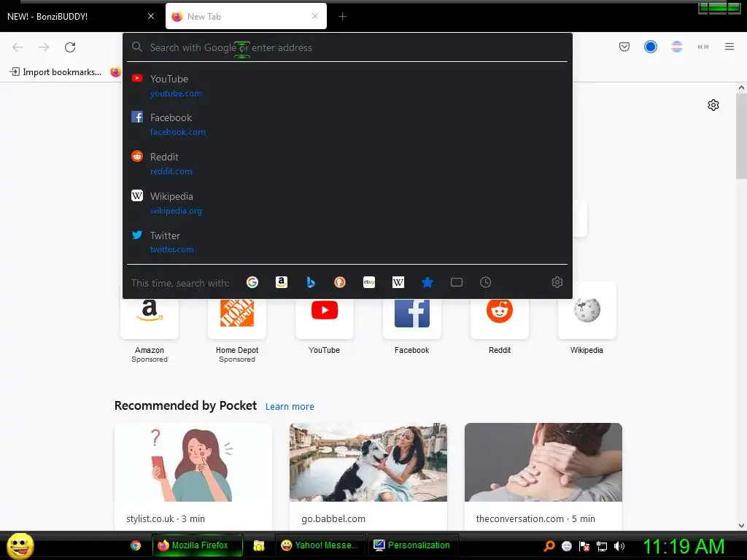The width and height of the screenshot is (747, 560).
Task: Open the file folder taskbar icon
Action: 259,545
